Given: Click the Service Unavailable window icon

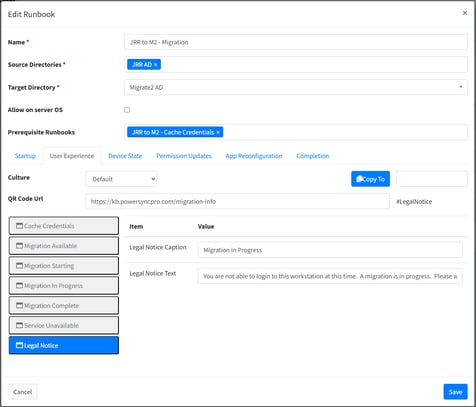Looking at the screenshot, I should [20, 325].
